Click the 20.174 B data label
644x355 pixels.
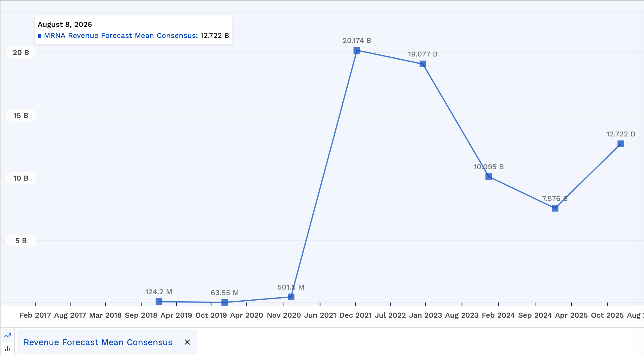tap(357, 40)
